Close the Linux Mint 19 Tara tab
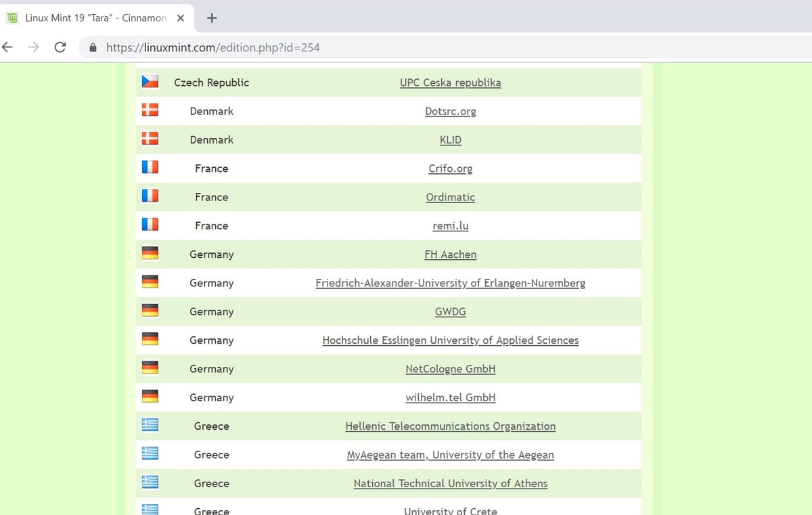Image resolution: width=812 pixels, height=515 pixels. 181,18
